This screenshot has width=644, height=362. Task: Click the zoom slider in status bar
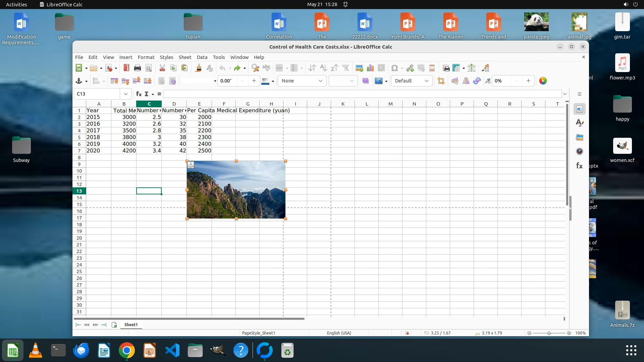tap(549, 333)
